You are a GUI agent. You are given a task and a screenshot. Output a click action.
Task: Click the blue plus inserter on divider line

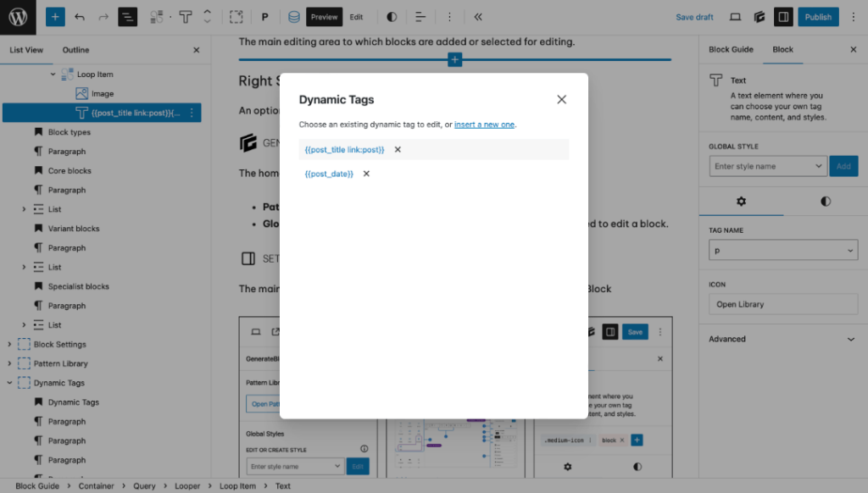click(454, 59)
